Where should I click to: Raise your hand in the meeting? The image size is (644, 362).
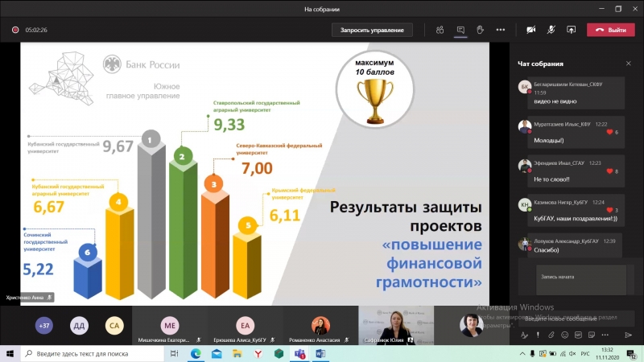[x=480, y=30]
